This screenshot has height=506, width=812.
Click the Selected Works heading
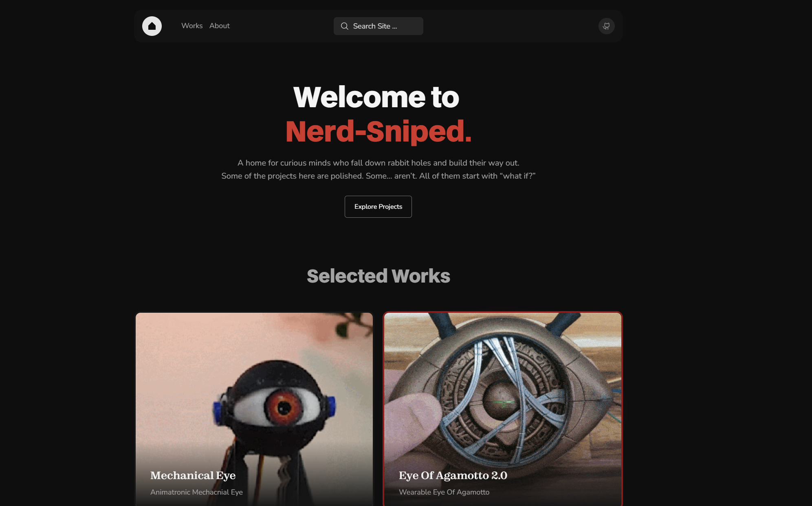378,276
